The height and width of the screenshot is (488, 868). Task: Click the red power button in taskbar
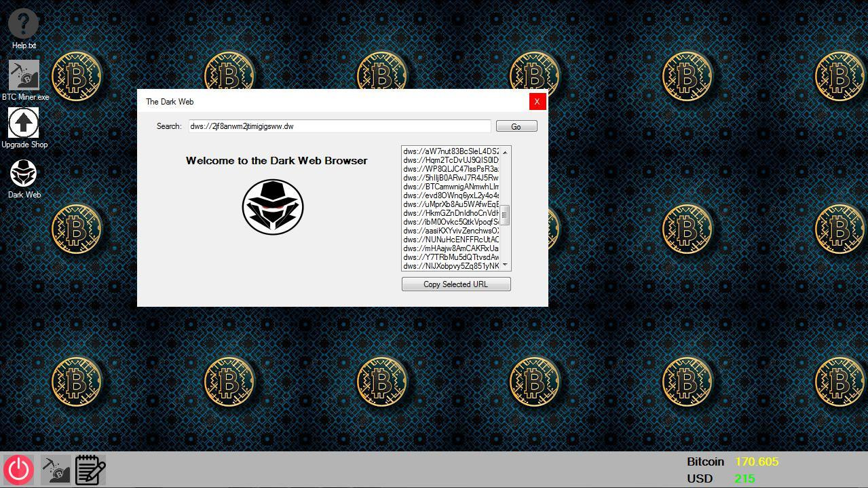point(18,470)
